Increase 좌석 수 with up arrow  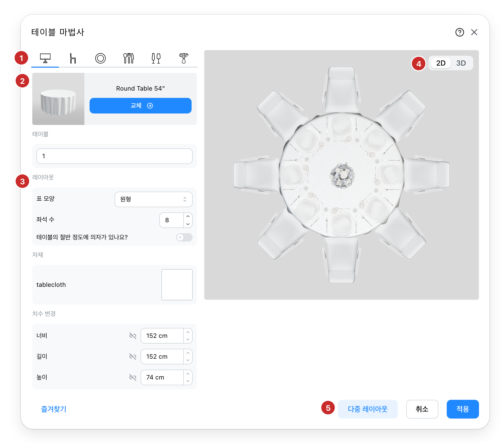pos(188,216)
